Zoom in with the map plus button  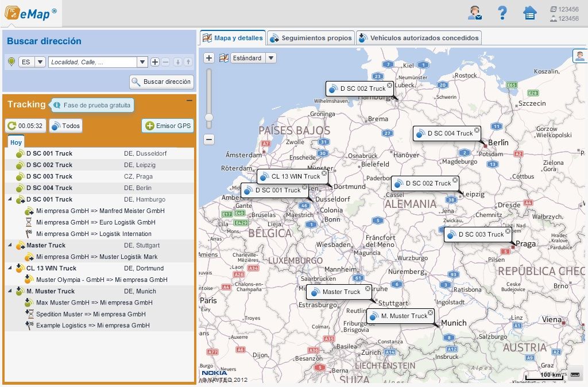click(209, 58)
